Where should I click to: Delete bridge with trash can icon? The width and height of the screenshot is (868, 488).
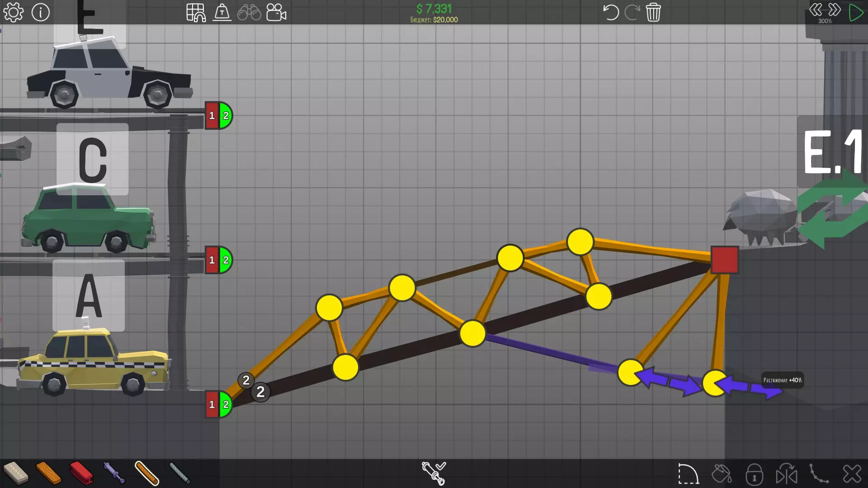(653, 12)
